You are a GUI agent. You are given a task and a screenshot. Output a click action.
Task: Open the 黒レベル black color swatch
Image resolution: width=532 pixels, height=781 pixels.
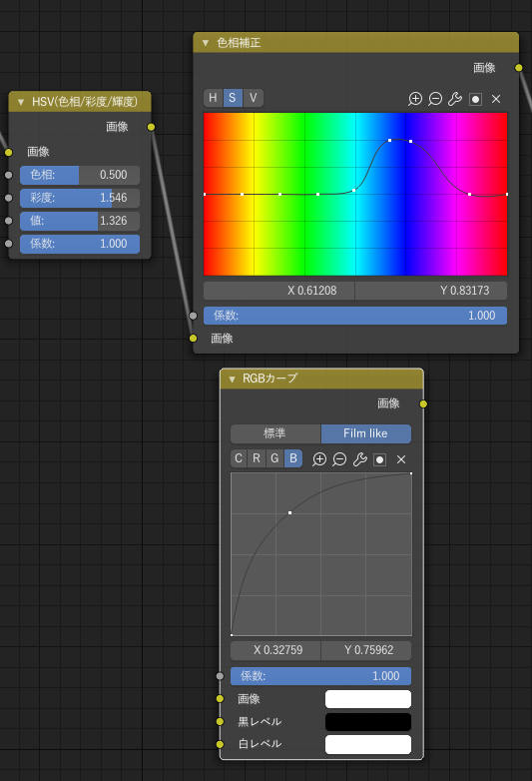[x=367, y=722]
